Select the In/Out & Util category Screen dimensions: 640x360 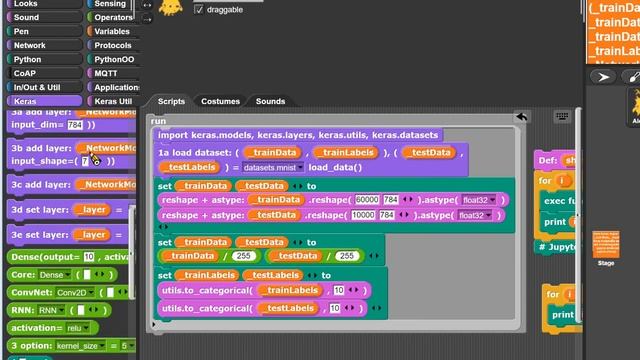click(44, 87)
